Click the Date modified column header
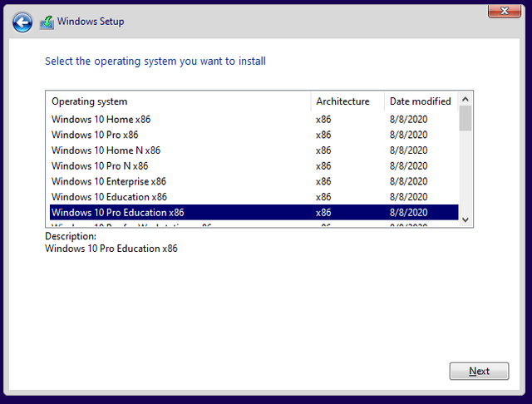This screenshot has width=532, height=404. [421, 101]
